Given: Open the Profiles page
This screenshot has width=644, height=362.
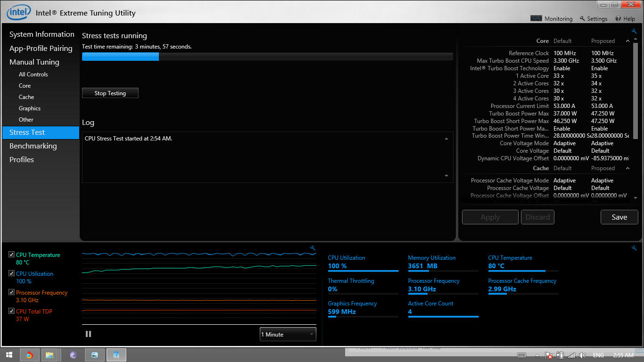Looking at the screenshot, I should 22,160.
